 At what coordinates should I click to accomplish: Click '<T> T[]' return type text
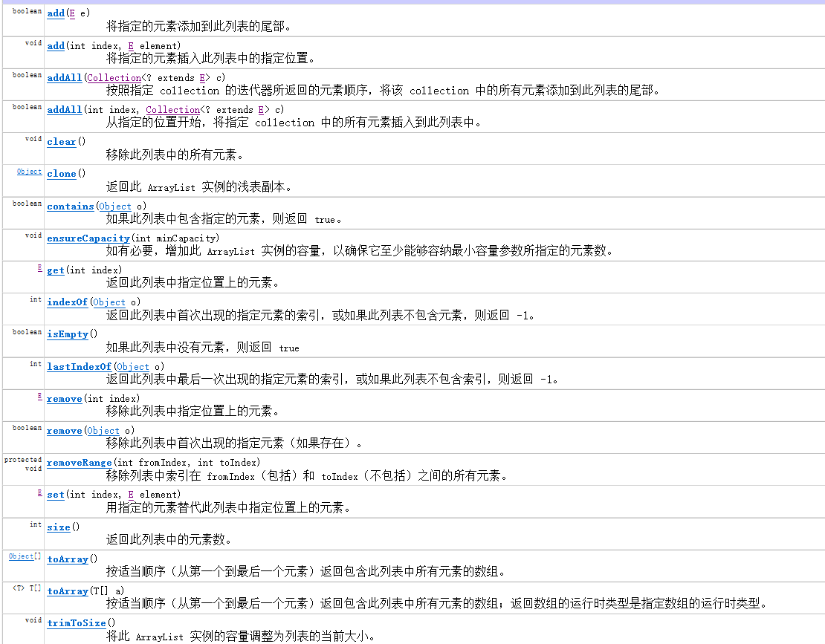coord(27,588)
